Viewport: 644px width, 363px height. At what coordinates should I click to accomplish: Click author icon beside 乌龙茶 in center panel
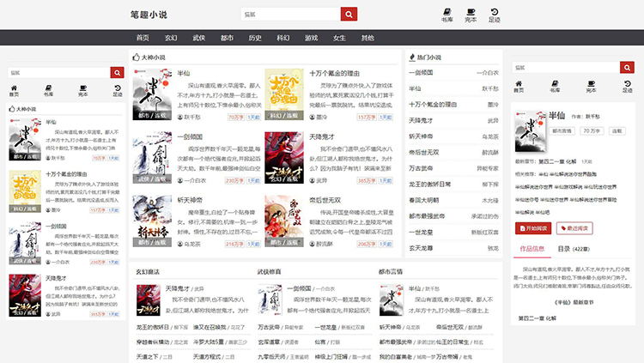pos(180,244)
